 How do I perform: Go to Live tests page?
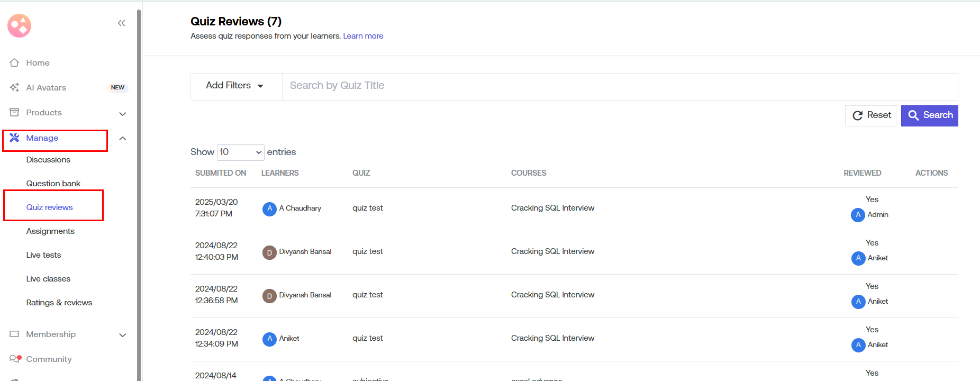(x=44, y=255)
